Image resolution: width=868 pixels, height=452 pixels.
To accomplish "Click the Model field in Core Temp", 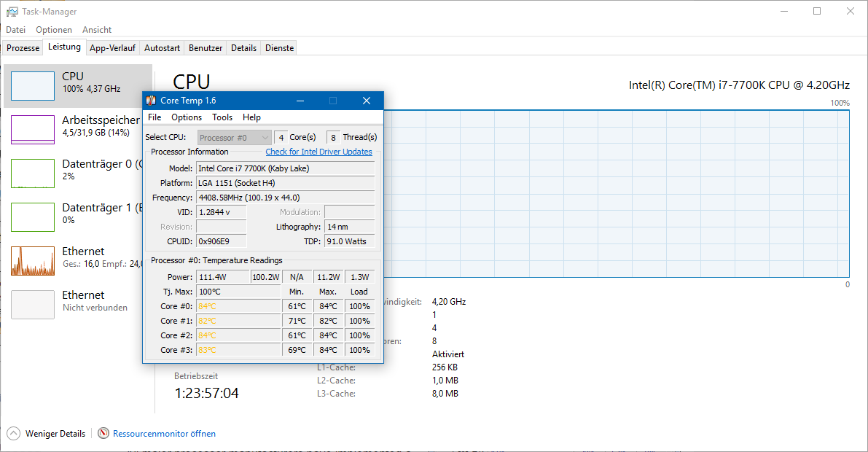I will [285, 168].
